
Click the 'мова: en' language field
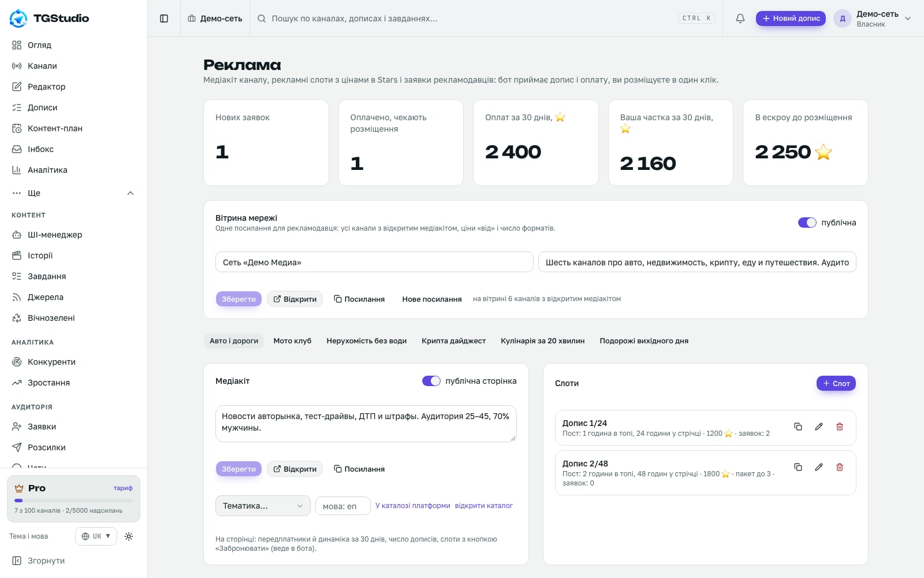click(343, 506)
